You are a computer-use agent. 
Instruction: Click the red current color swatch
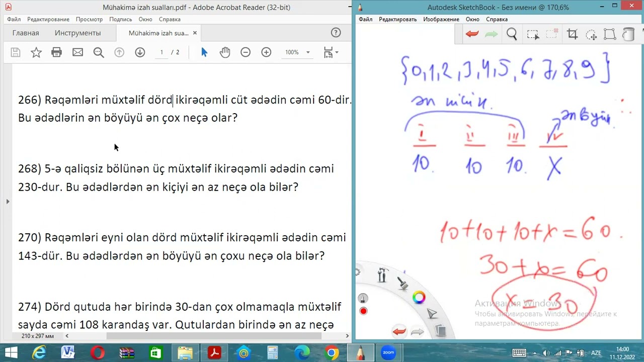(363, 311)
